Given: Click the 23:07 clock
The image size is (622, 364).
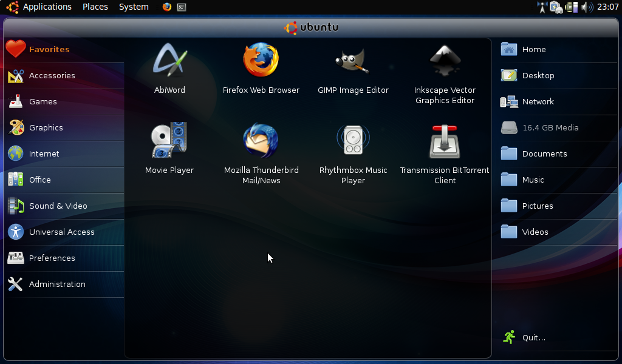Looking at the screenshot, I should tap(607, 7).
